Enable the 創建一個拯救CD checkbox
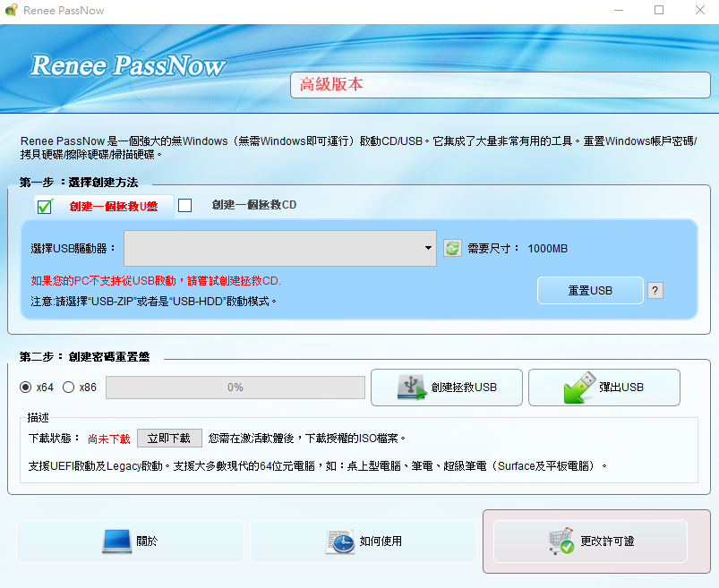This screenshot has height=588, width=719. (x=185, y=205)
